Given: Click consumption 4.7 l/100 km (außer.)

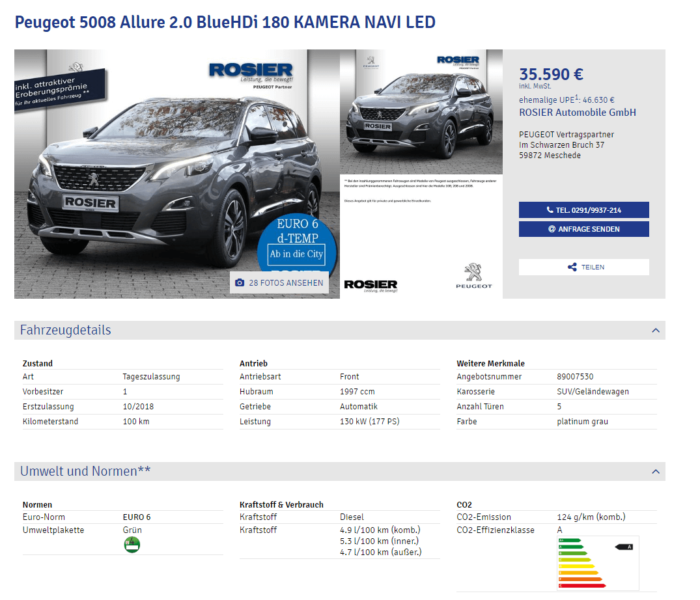Looking at the screenshot, I should point(381,552).
